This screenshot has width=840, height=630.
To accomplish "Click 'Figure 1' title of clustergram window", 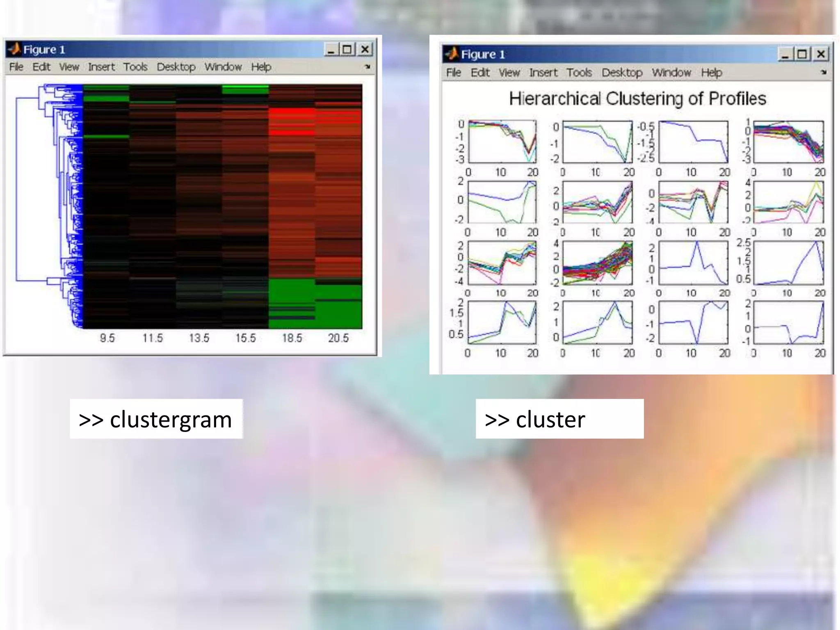I will pyautogui.click(x=44, y=50).
